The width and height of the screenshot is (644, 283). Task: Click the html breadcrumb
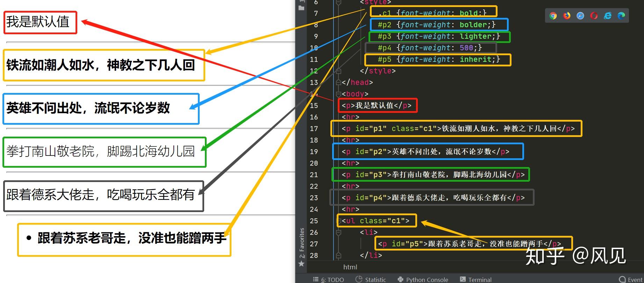tap(350, 267)
